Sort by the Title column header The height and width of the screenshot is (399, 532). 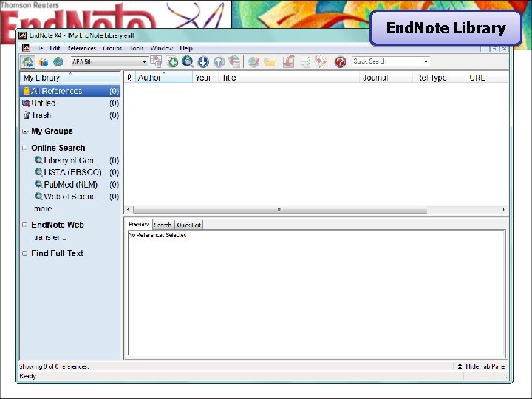click(289, 78)
